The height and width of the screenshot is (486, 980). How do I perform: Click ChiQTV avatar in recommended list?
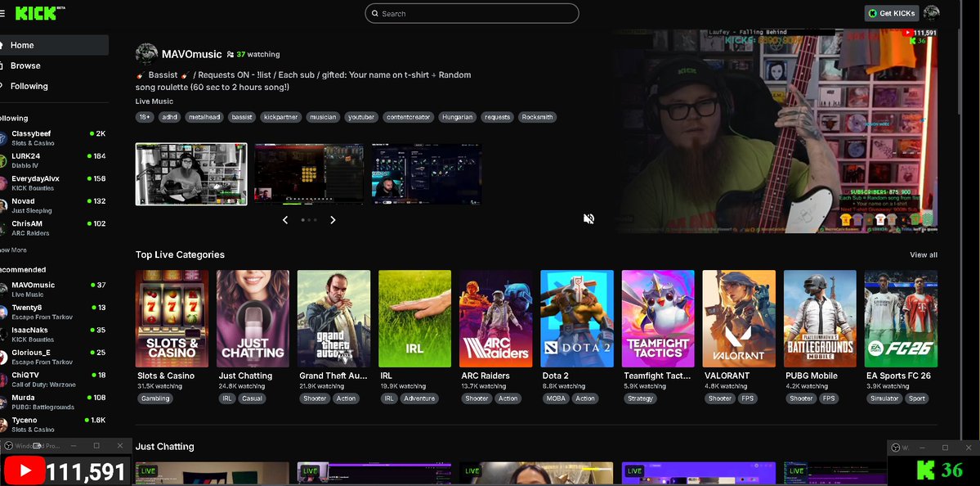click(x=2, y=380)
